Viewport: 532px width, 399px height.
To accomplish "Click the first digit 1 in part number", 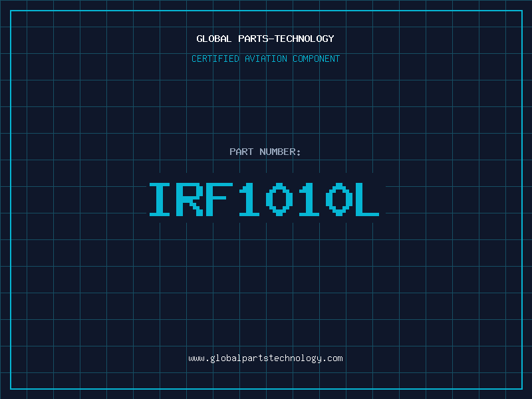I will coord(249,199).
